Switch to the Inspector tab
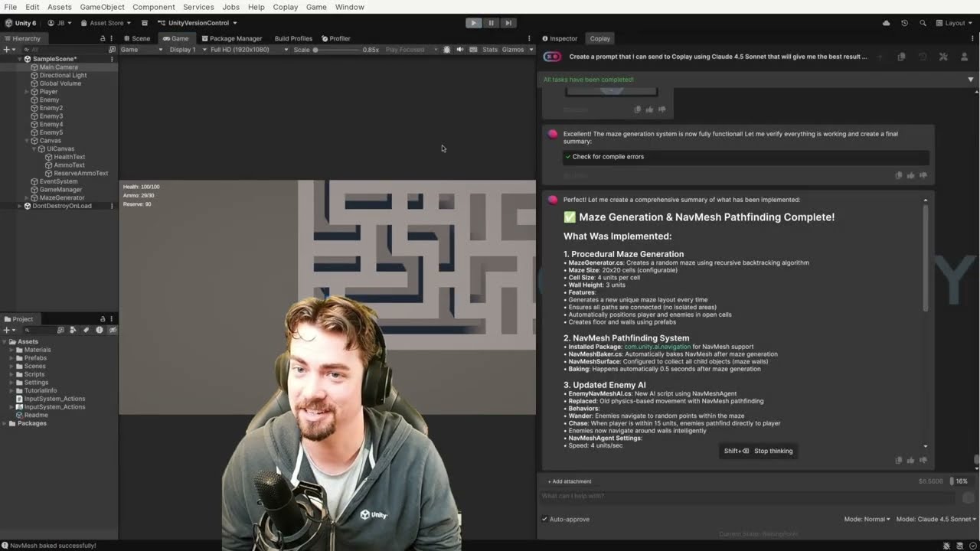The image size is (980, 551). click(x=560, y=38)
